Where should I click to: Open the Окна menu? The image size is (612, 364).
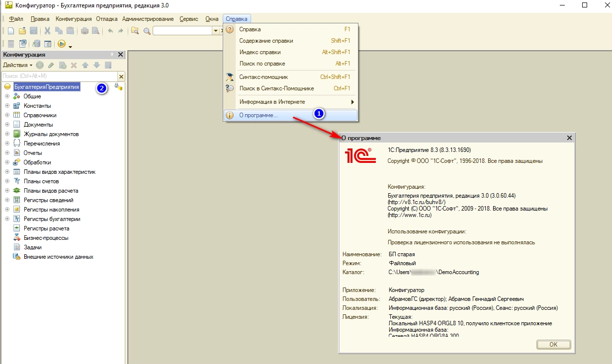click(x=212, y=19)
